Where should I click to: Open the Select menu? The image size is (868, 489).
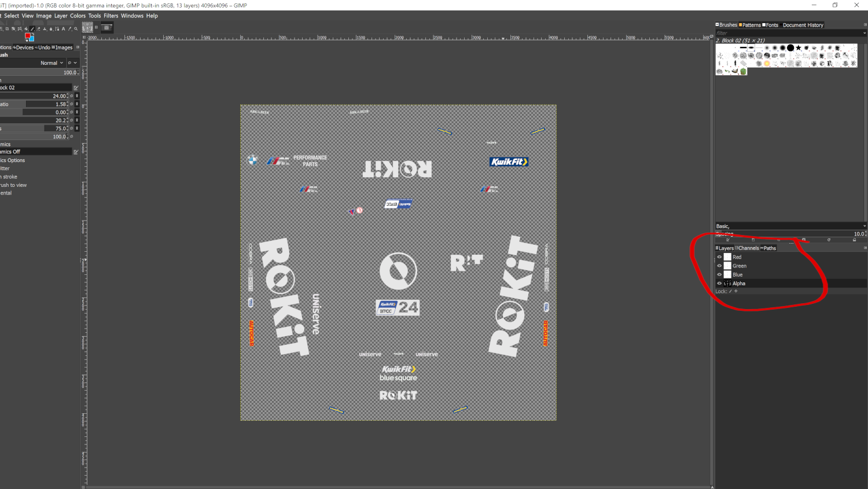[12, 16]
